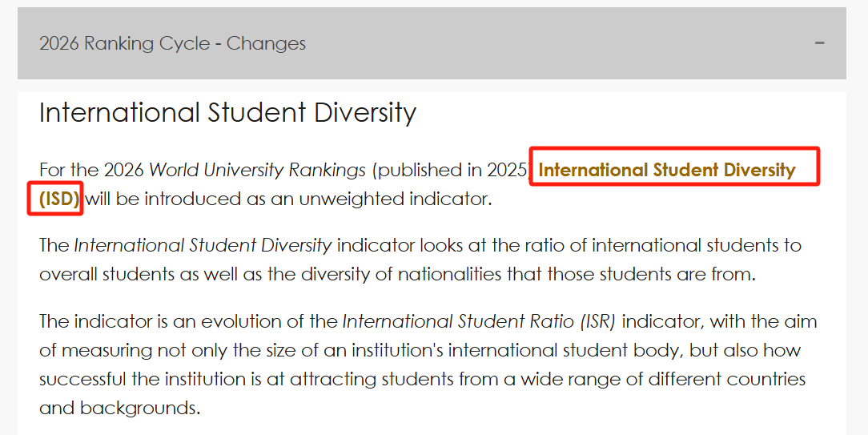Click the "International Student Diversity" page heading
Viewport: 868px width, 435px height.
[x=227, y=112]
